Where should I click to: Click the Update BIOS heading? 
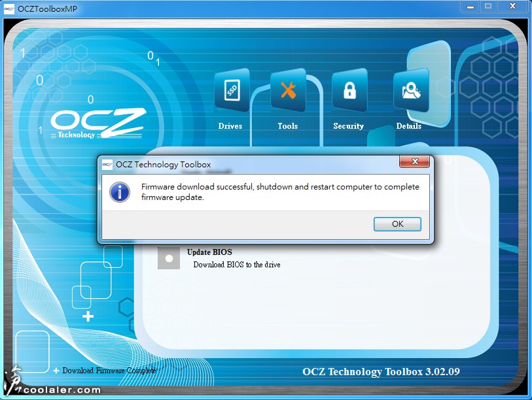pyautogui.click(x=209, y=252)
